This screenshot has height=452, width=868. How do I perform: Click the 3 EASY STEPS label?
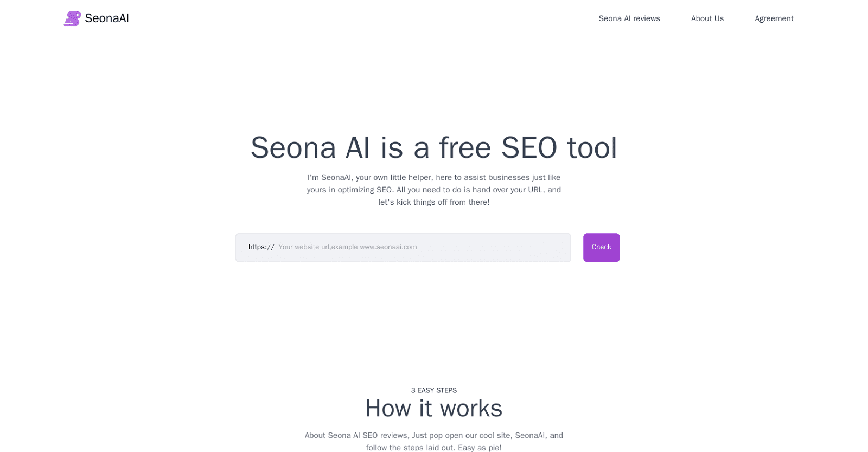433,390
